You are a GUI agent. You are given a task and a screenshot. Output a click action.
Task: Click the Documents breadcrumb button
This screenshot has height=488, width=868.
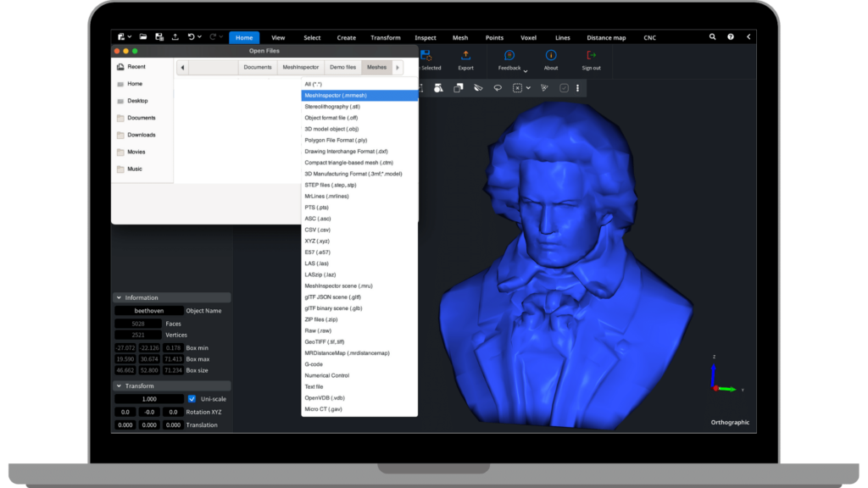pyautogui.click(x=258, y=67)
